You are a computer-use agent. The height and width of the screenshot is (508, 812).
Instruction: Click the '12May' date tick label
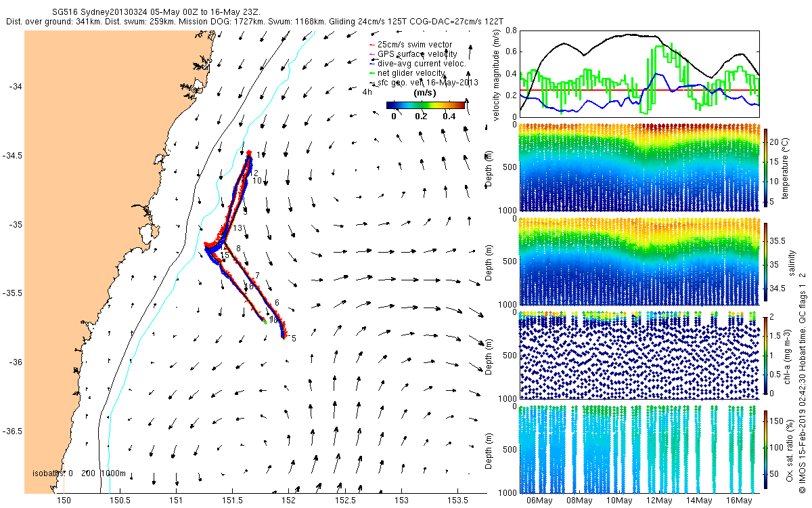659,501
